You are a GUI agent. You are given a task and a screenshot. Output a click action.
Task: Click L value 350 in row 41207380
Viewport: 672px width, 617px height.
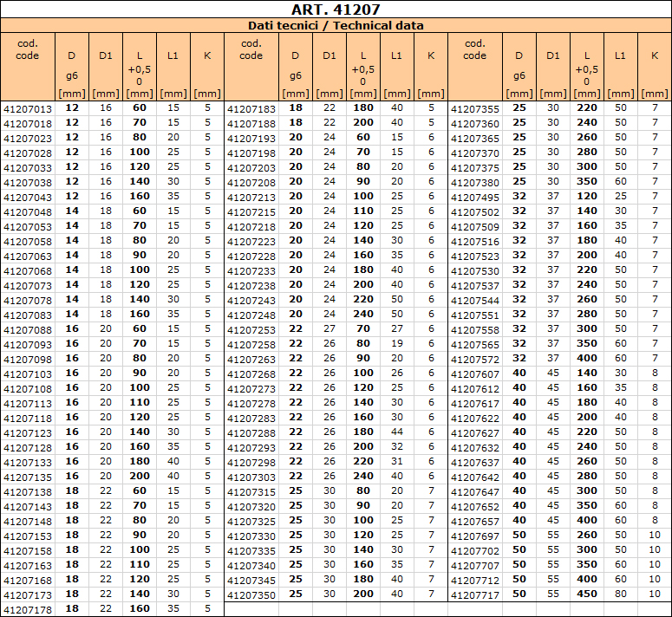click(x=587, y=181)
